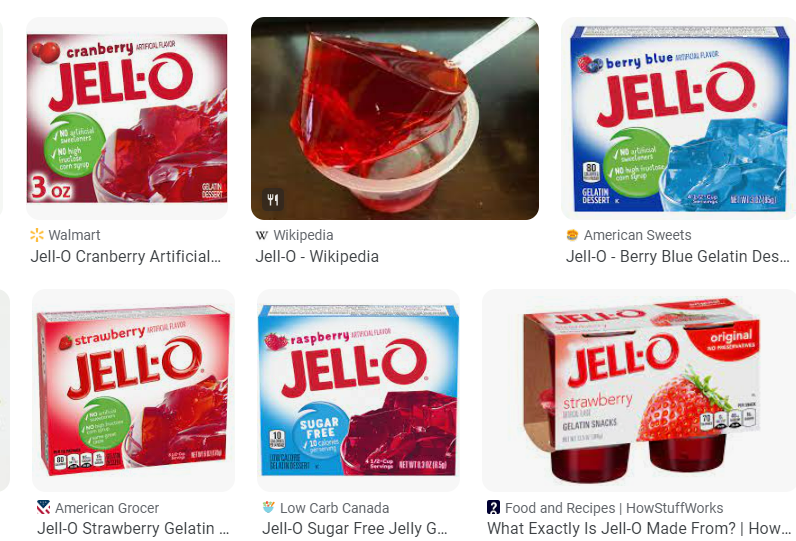
Task: Open the strawberry gelatin snacks cup image
Action: [639, 390]
